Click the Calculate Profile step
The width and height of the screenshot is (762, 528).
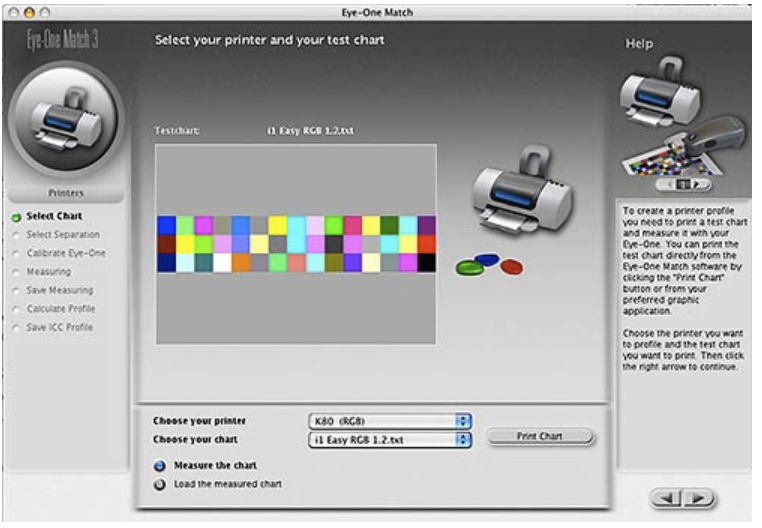pos(61,309)
